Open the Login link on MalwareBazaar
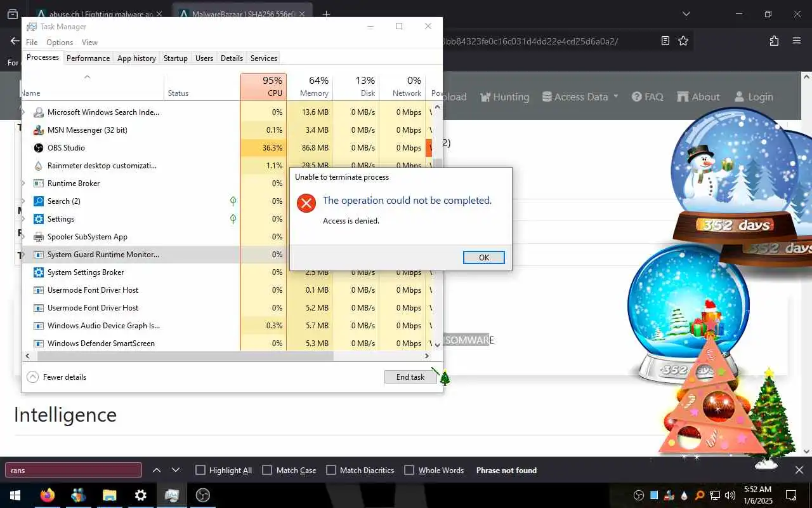The image size is (812, 508). tap(754, 97)
